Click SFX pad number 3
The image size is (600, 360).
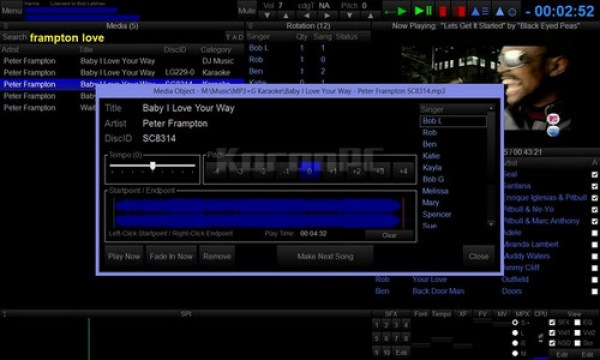pyautogui.click(x=396, y=326)
